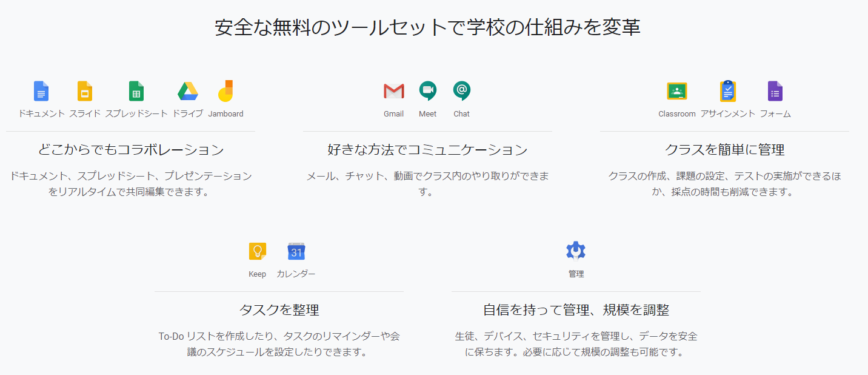
Task: Click the クラスを簡単に管理 heading
Action: [724, 150]
